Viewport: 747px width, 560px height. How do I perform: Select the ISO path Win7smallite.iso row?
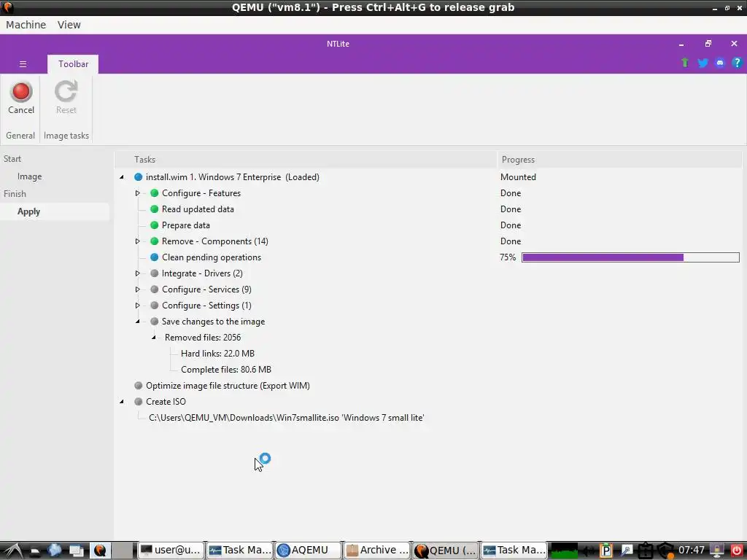pos(286,418)
